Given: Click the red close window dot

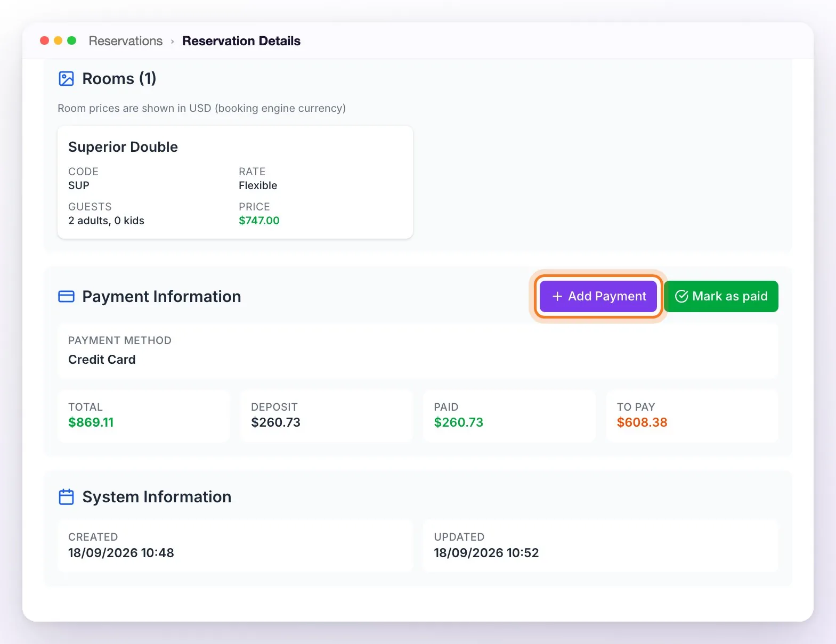Looking at the screenshot, I should pos(45,40).
